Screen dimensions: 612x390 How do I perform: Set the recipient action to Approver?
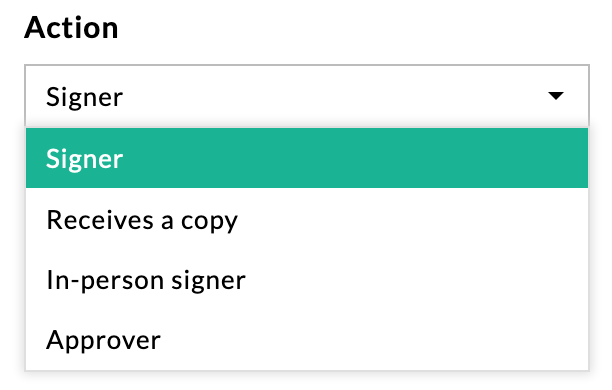[307, 340]
